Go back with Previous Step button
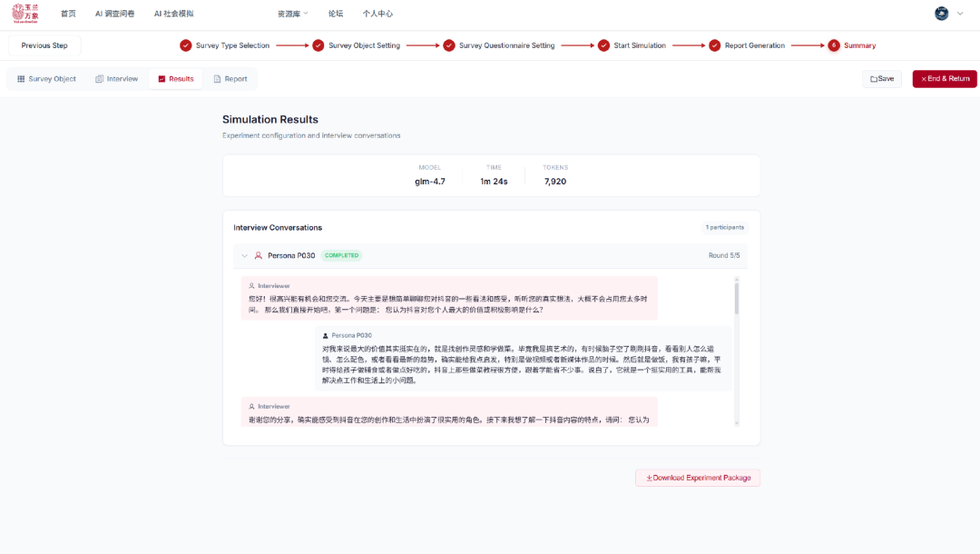The image size is (980, 554). click(x=44, y=45)
